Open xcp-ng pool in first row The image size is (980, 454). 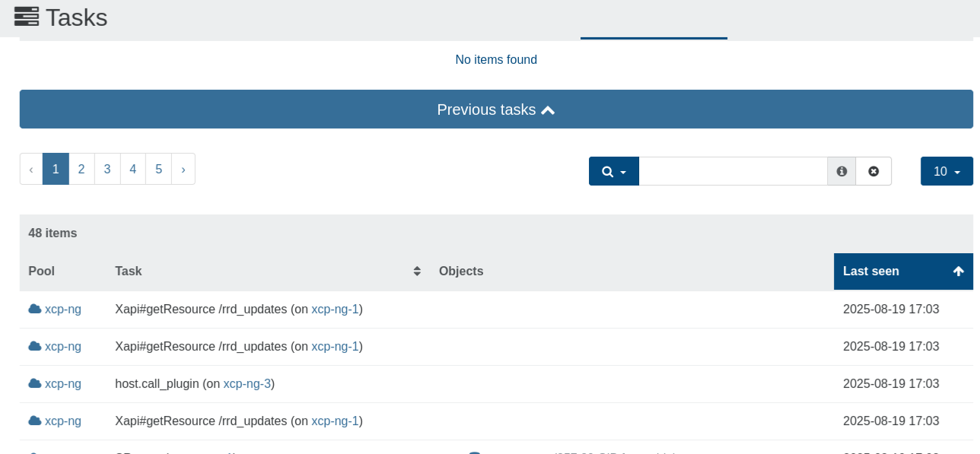(x=63, y=310)
